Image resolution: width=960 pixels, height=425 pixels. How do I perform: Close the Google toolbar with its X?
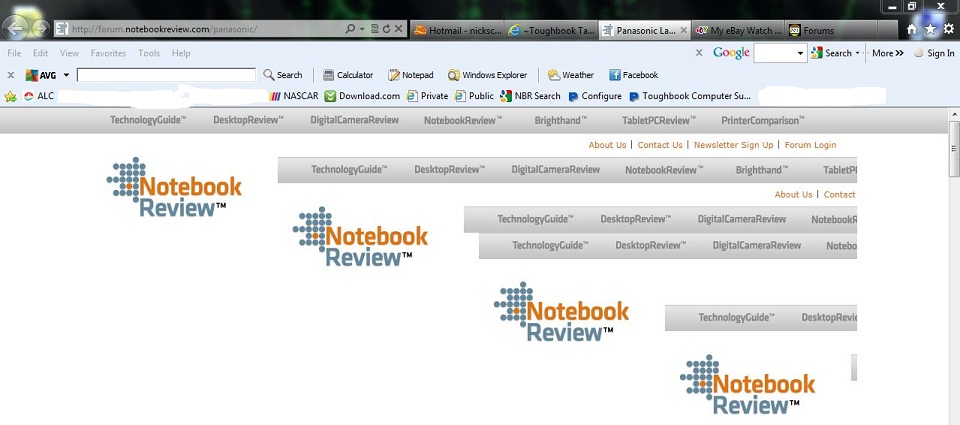699,53
